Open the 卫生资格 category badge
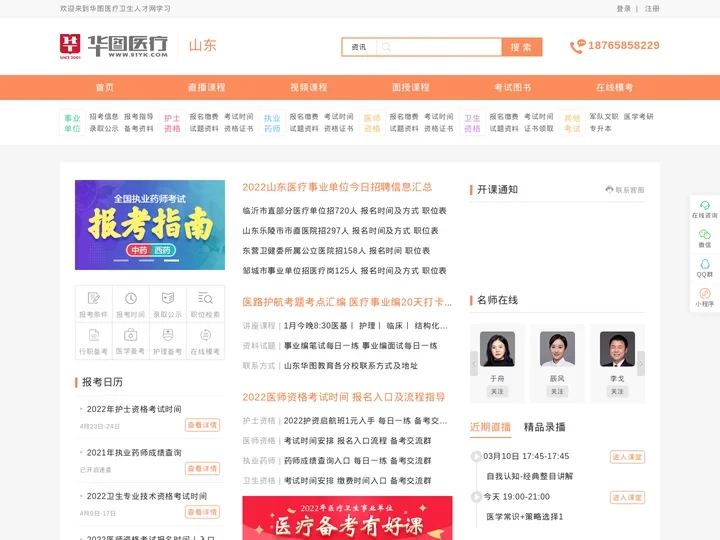The height and width of the screenshot is (540, 720). [472, 123]
